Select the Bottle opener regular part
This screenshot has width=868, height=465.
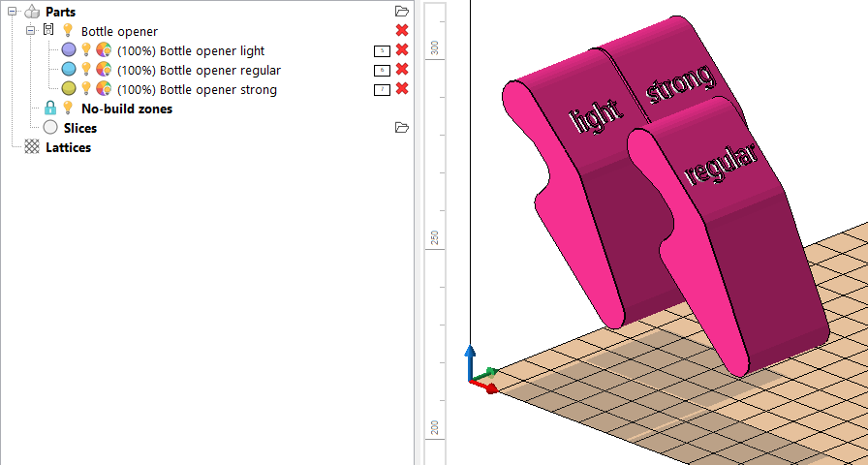point(199,71)
